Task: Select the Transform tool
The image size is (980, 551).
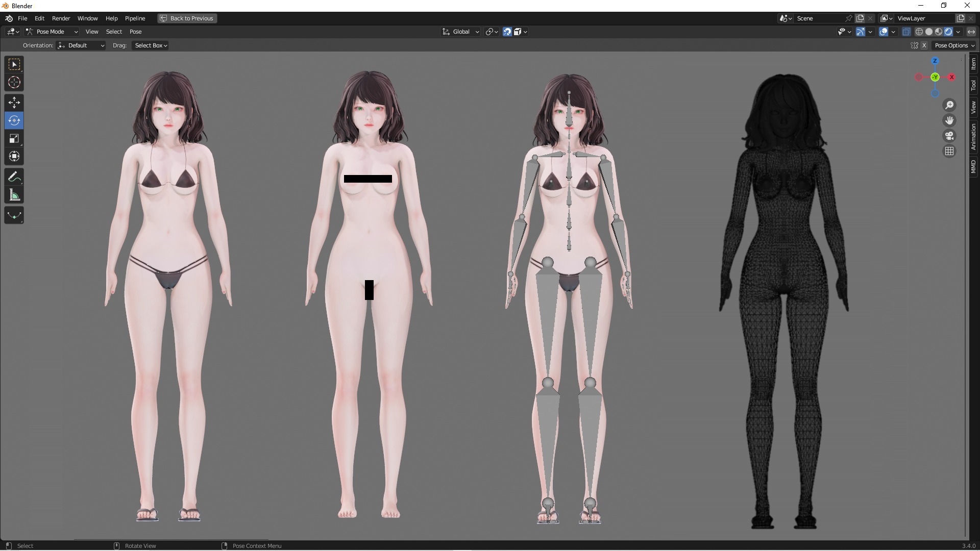Action: coord(14,156)
